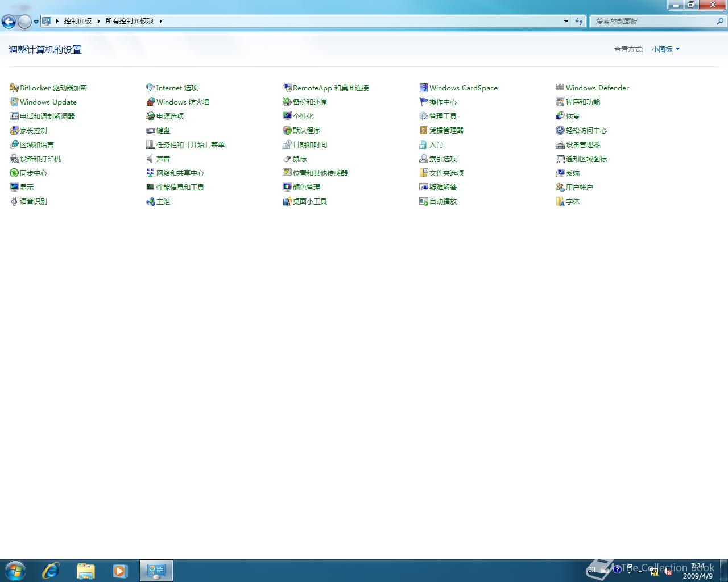728x582 pixels.
Task: Open the 用户帐户 icon
Action: pos(560,187)
